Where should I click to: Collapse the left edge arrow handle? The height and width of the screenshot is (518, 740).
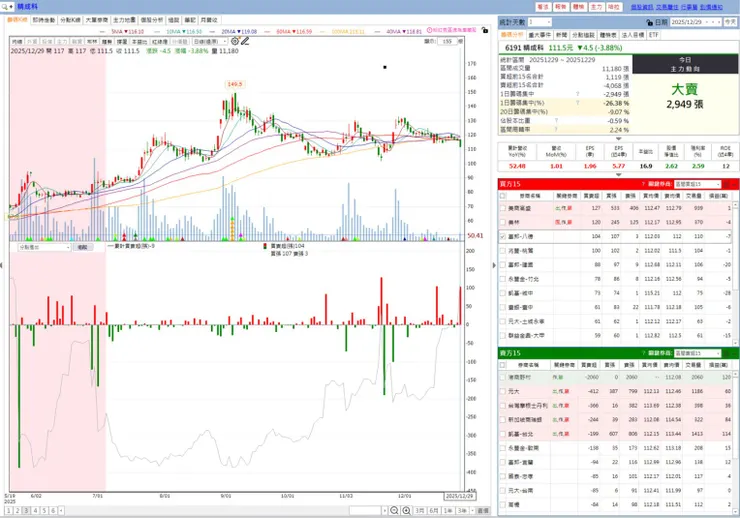click(x=1, y=266)
